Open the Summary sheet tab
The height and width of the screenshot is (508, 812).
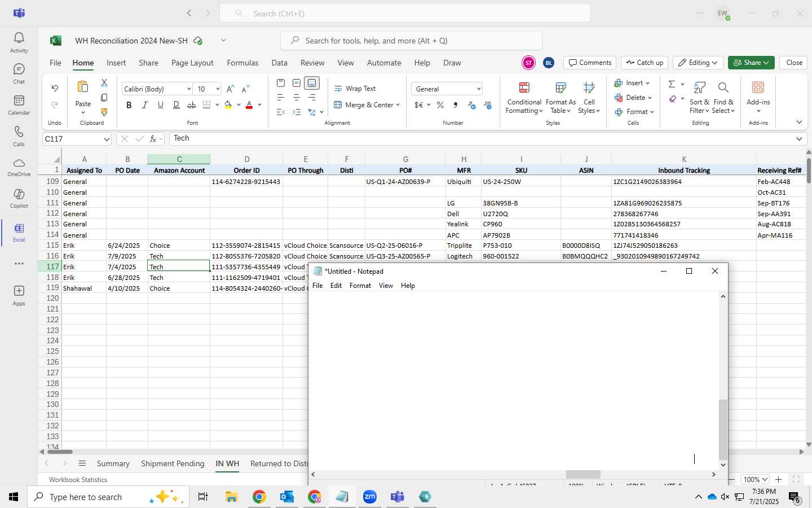[113, 463]
